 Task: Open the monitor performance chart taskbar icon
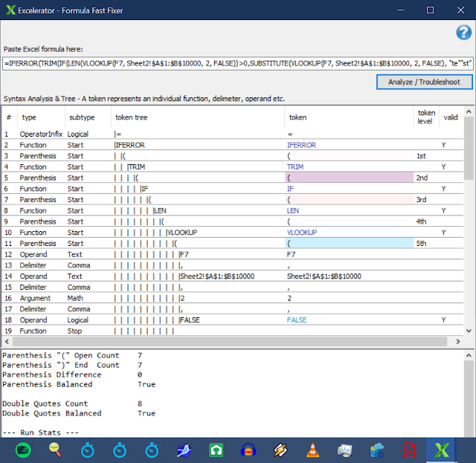click(x=345, y=450)
